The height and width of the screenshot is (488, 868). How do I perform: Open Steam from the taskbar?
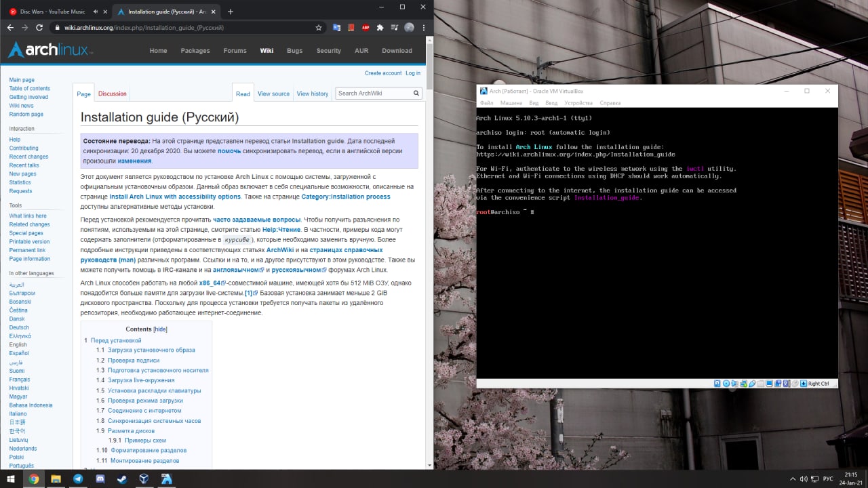122,479
